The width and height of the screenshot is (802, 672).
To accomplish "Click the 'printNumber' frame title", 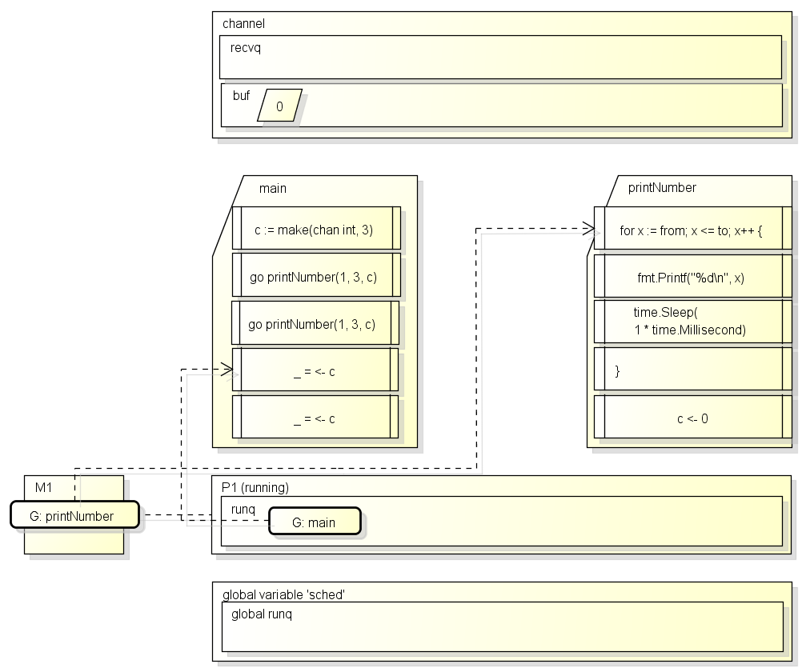I will 662,188.
